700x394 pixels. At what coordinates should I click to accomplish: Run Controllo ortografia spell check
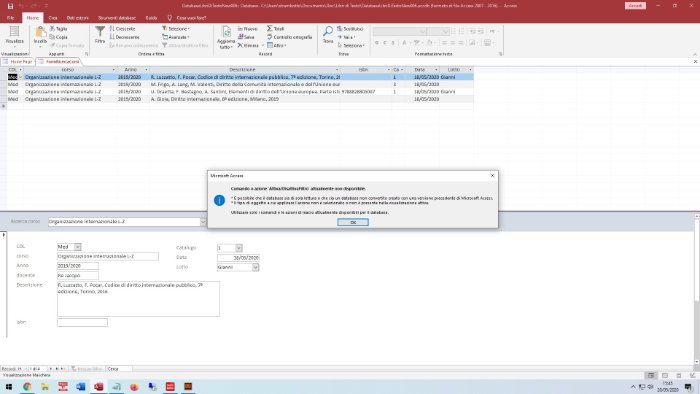(289, 37)
